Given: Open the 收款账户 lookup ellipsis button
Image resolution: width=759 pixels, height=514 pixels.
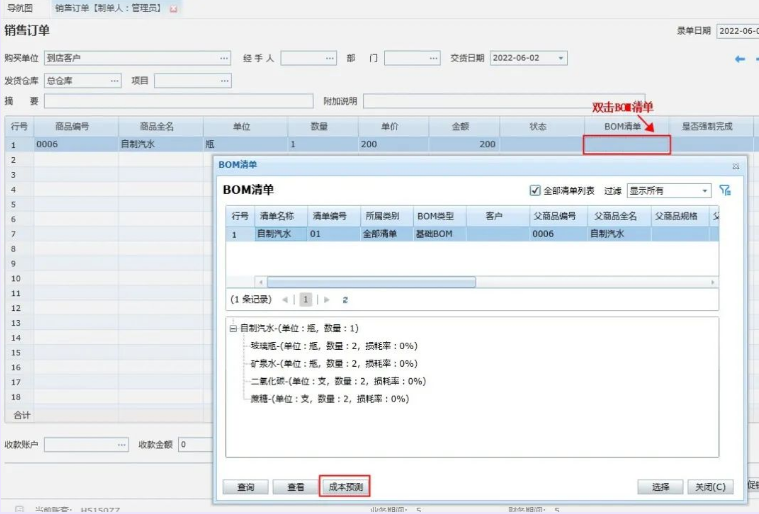Looking at the screenshot, I should (122, 444).
